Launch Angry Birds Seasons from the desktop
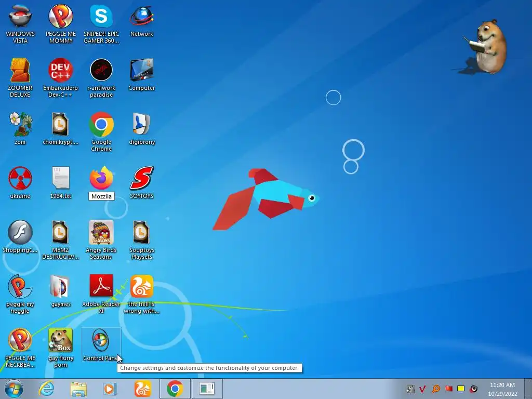Image resolution: width=532 pixels, height=399 pixels. [101, 240]
